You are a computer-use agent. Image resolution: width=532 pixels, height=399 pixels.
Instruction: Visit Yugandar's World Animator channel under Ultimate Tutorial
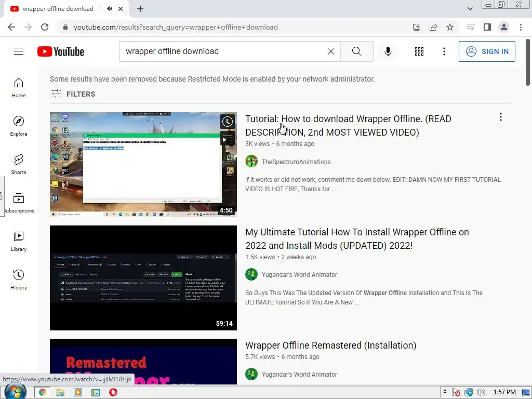point(299,274)
